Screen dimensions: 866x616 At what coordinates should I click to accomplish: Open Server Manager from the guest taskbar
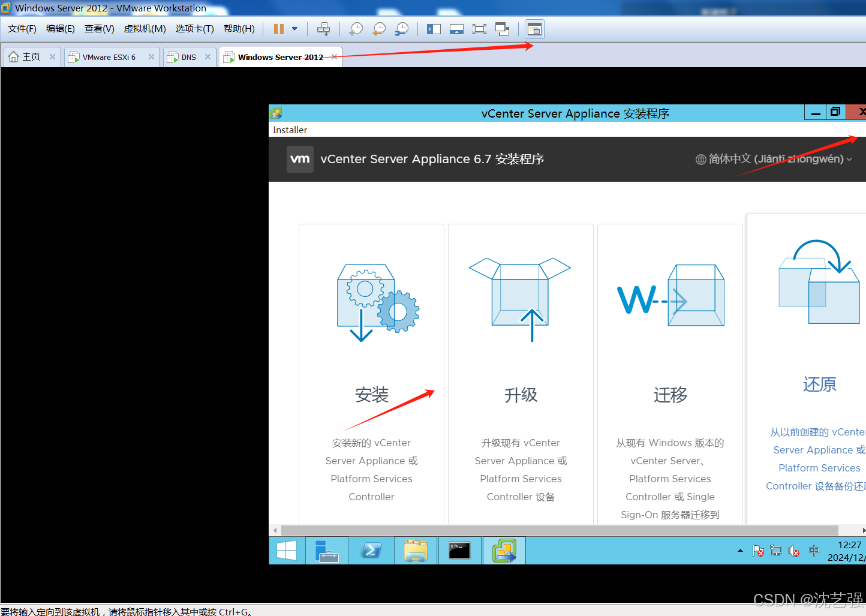tap(327, 551)
